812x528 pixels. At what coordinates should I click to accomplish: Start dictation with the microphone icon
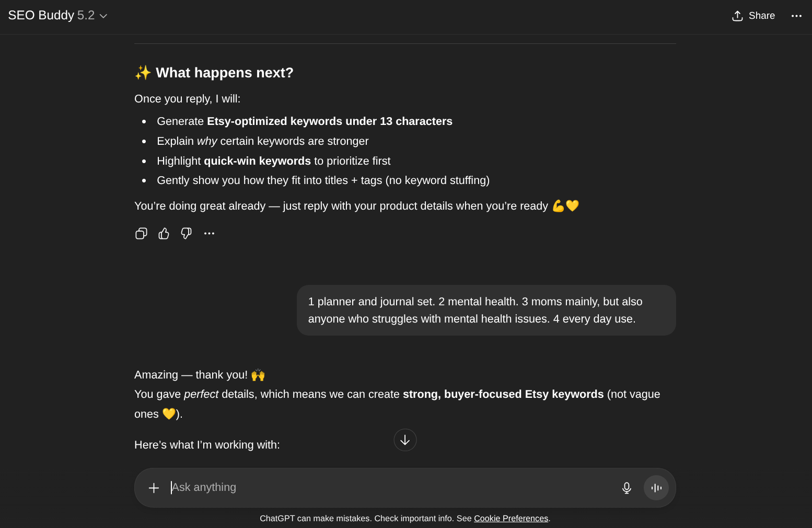point(627,488)
